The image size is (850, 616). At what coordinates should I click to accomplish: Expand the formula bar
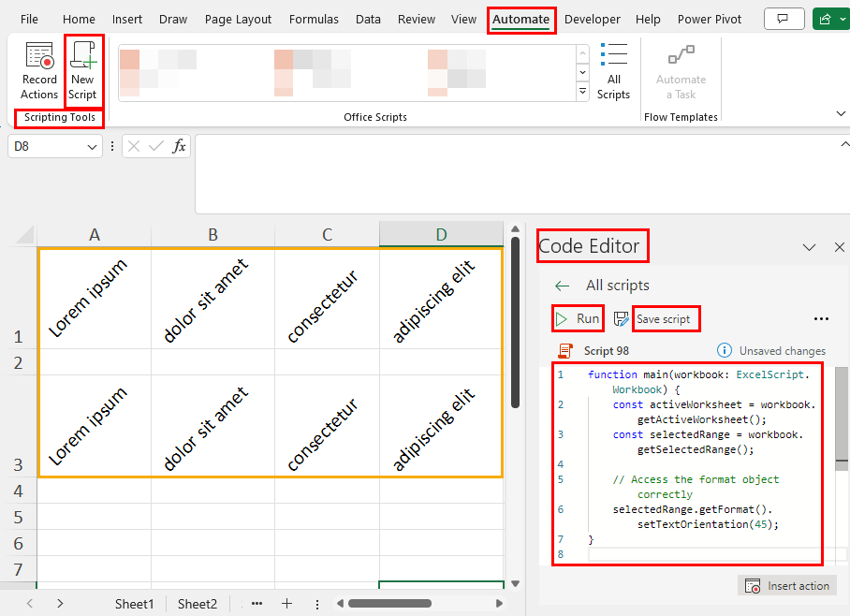point(844,144)
